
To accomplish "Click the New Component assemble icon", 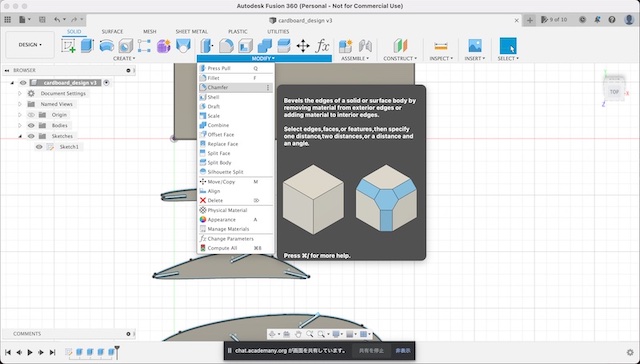I will 345,46.
